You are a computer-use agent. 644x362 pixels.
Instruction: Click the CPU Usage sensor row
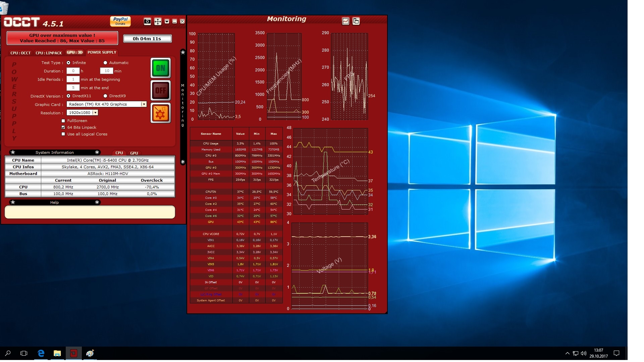(x=236, y=143)
